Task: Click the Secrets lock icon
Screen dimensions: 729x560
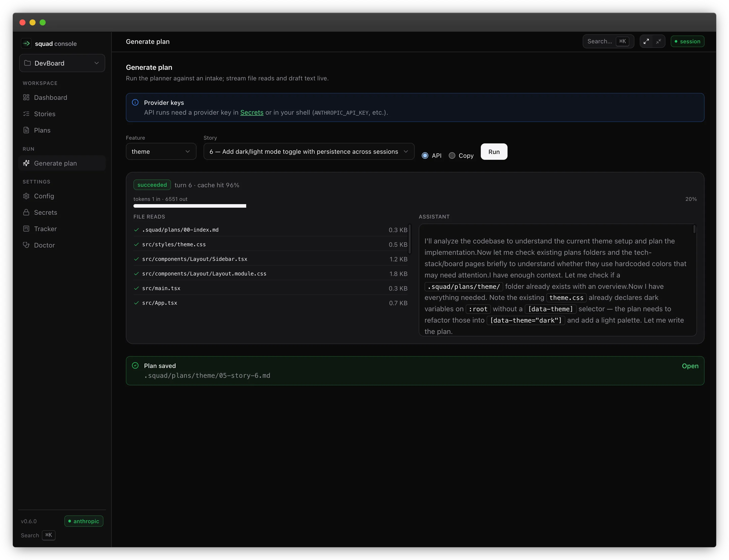Action: point(26,212)
